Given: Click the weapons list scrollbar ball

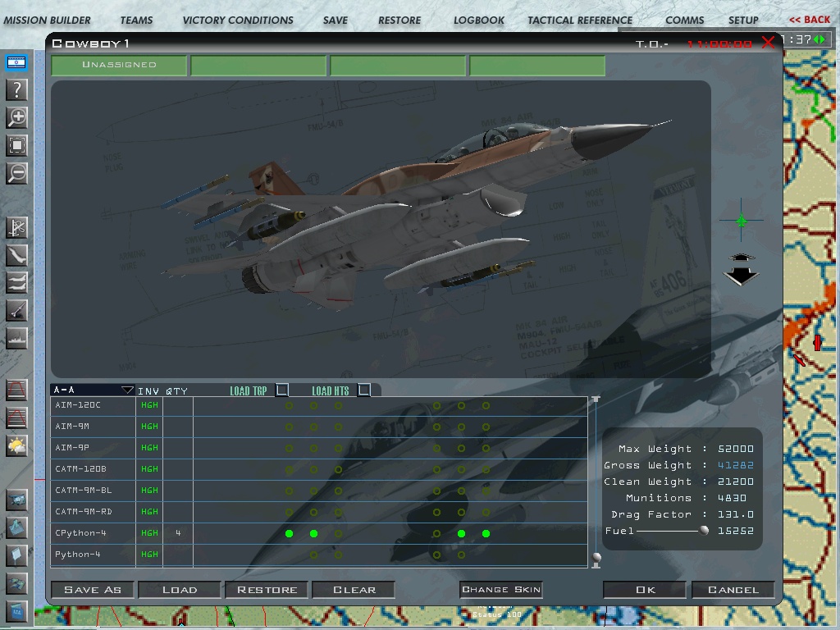Looking at the screenshot, I should tap(596, 558).
